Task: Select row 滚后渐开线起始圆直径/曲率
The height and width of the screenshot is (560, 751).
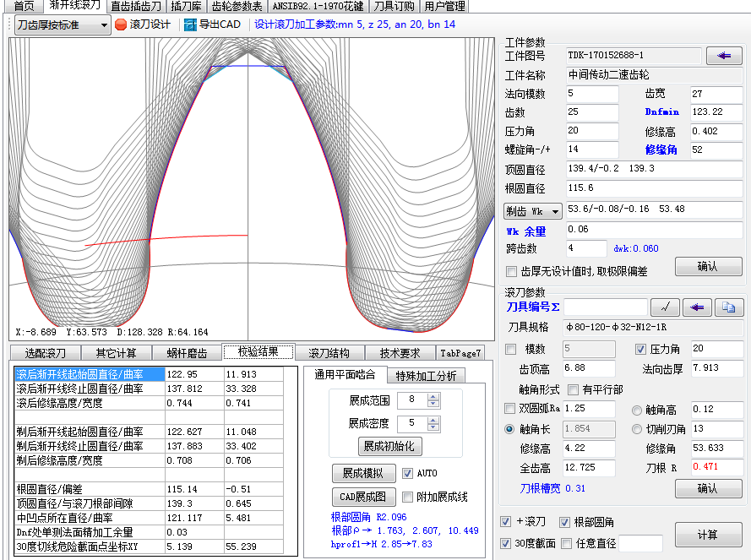Action: tap(149, 374)
